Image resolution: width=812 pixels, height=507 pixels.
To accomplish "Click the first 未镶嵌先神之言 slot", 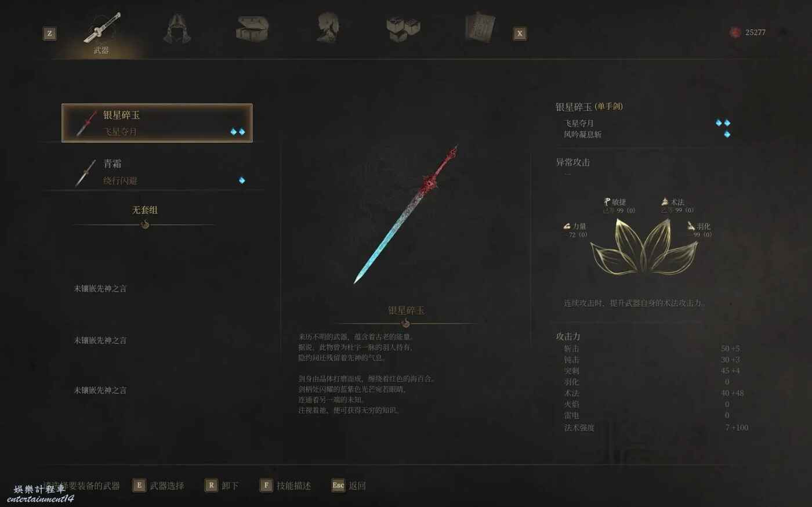I will (x=100, y=288).
